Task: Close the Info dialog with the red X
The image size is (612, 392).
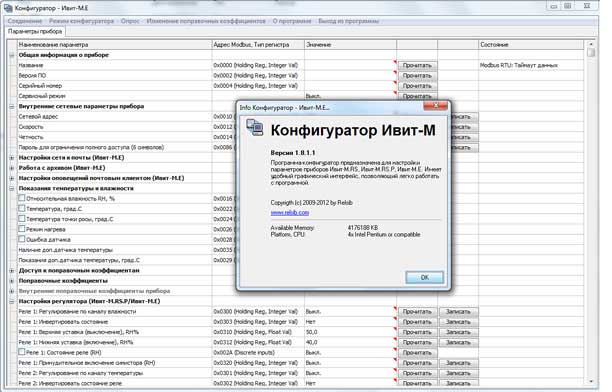Action: (436, 105)
